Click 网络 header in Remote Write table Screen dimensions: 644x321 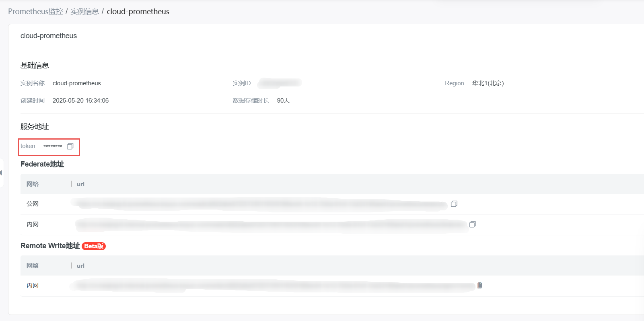(33, 266)
